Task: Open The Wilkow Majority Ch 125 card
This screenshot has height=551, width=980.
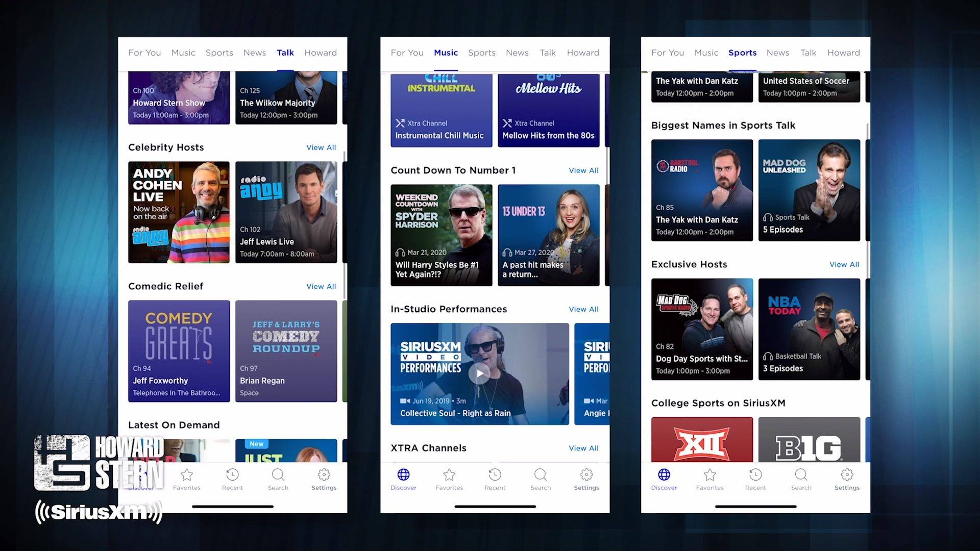Action: click(x=286, y=98)
